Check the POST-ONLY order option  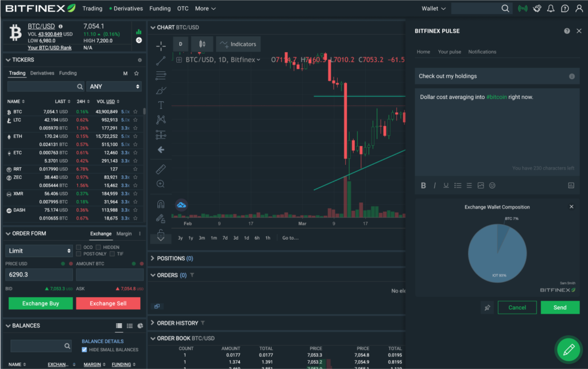pos(79,253)
